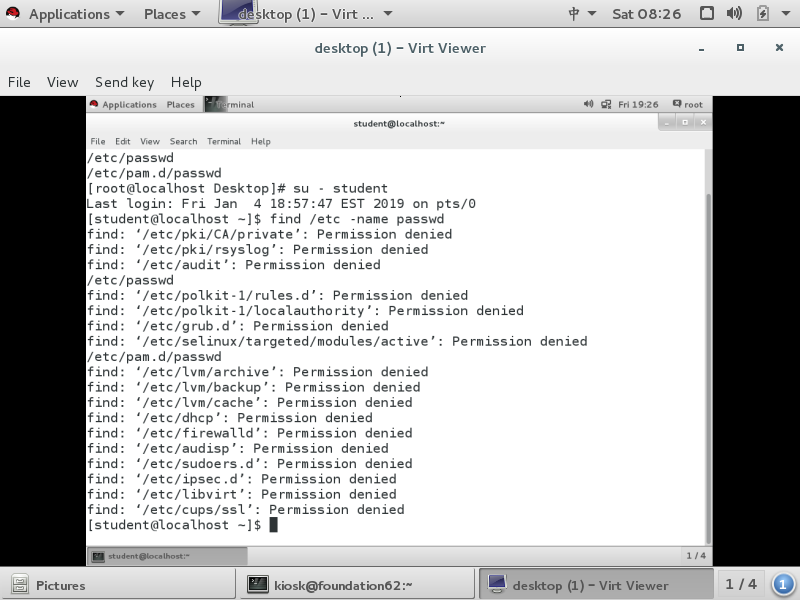Click the host volume speaker icon
The height and width of the screenshot is (600, 800).
[734, 13]
